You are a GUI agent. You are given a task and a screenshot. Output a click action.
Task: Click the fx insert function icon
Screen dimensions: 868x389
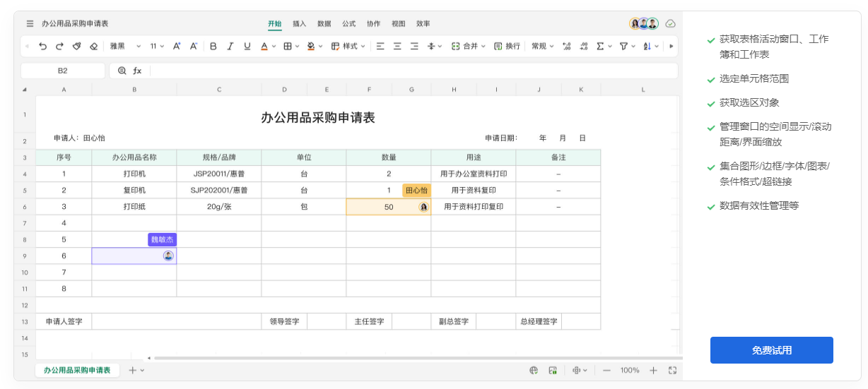(x=137, y=71)
